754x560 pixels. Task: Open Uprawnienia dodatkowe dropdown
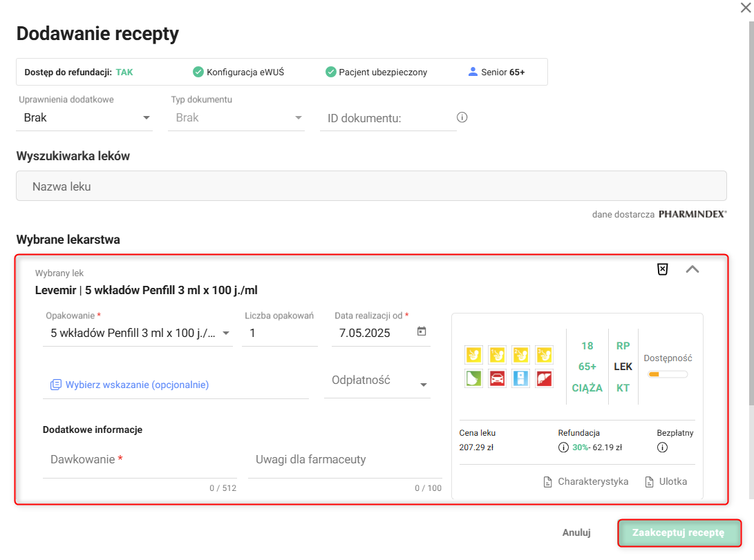(x=84, y=117)
